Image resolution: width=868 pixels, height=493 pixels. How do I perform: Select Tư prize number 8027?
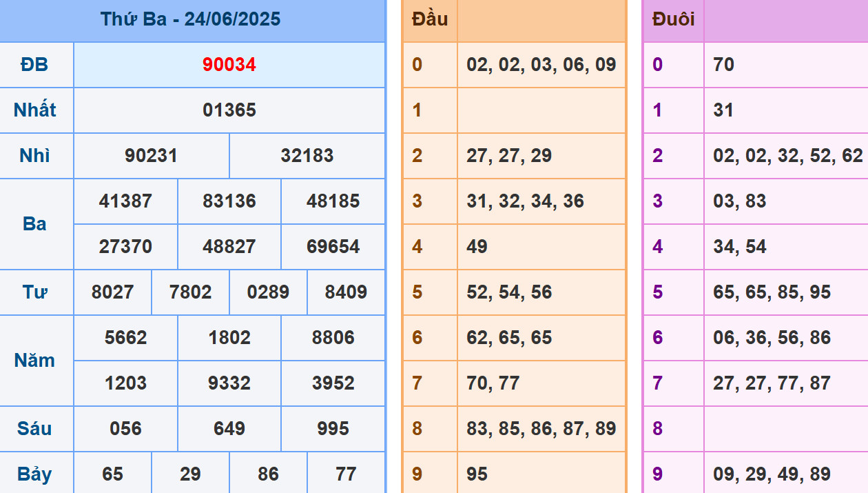tap(113, 292)
